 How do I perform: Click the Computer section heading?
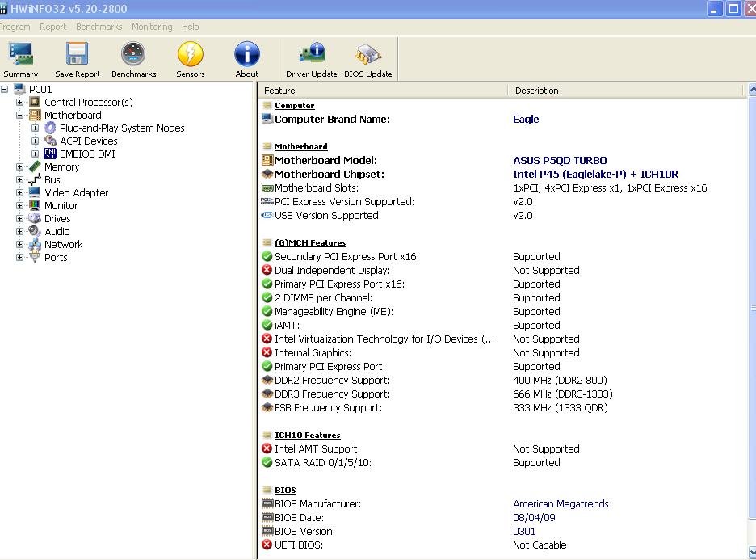click(x=295, y=106)
